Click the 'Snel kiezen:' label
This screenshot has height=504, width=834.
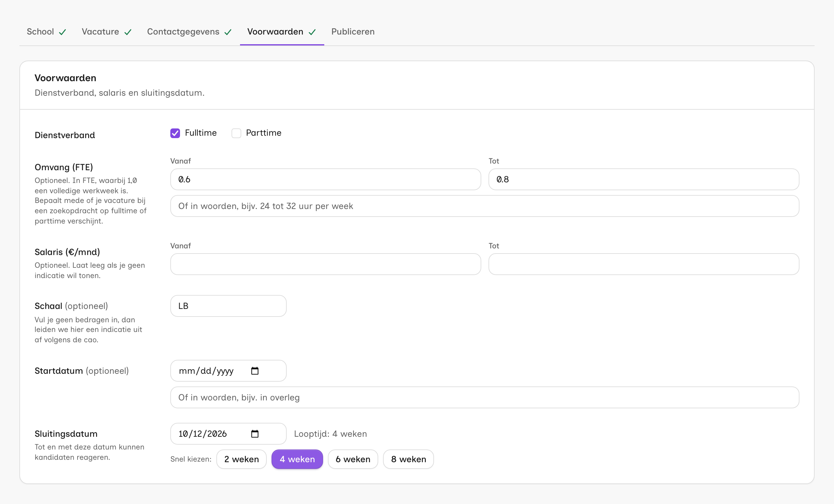191,459
